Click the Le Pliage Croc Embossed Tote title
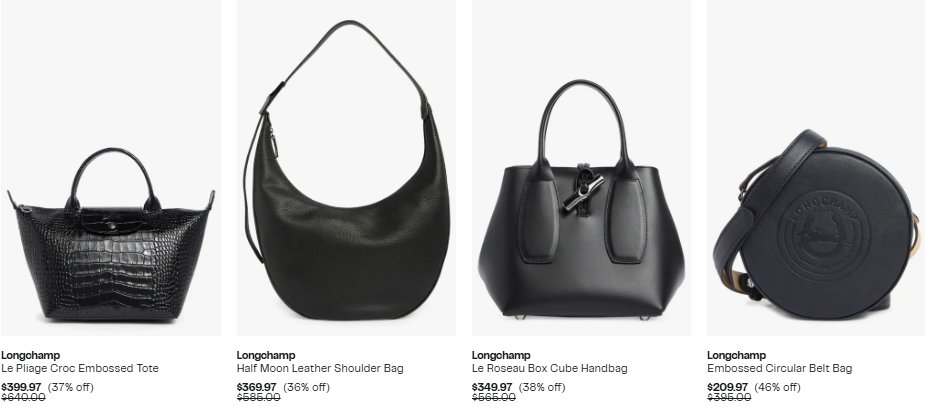Image resolution: width=925 pixels, height=407 pixels. point(80,368)
